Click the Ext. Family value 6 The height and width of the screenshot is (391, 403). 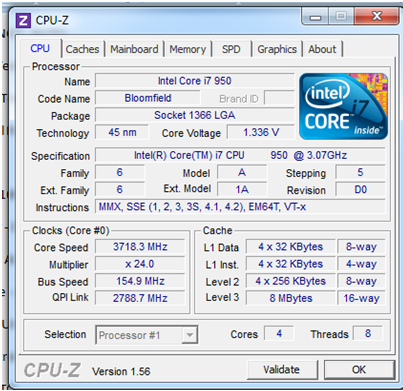point(120,190)
